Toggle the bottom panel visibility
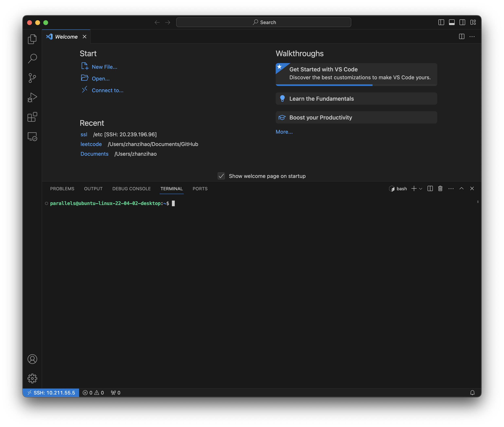This screenshot has height=427, width=504. click(452, 22)
